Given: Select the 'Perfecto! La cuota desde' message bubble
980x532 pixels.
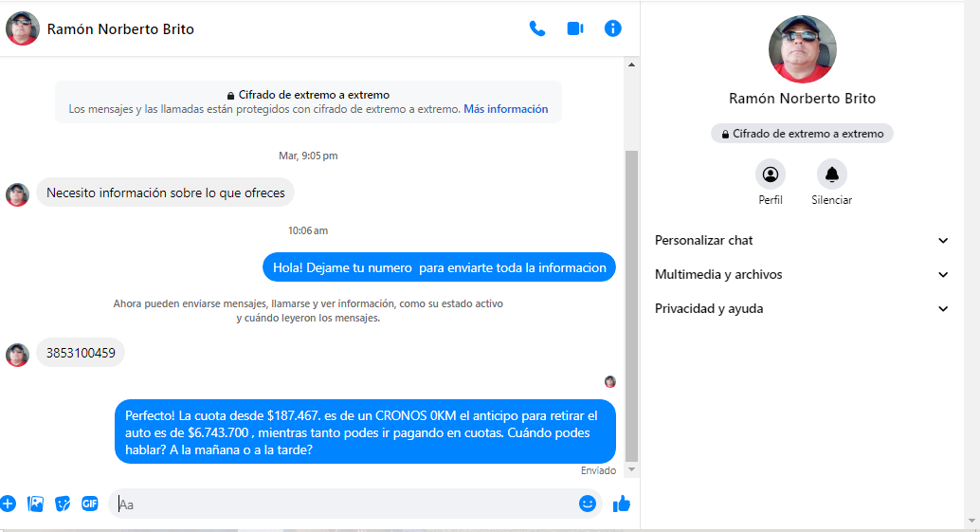Looking at the screenshot, I should coord(365,432).
